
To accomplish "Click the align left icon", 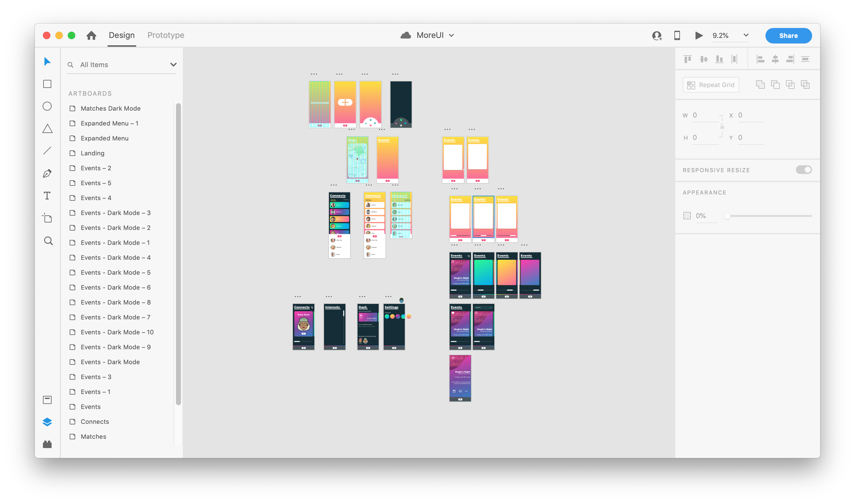I will [760, 58].
